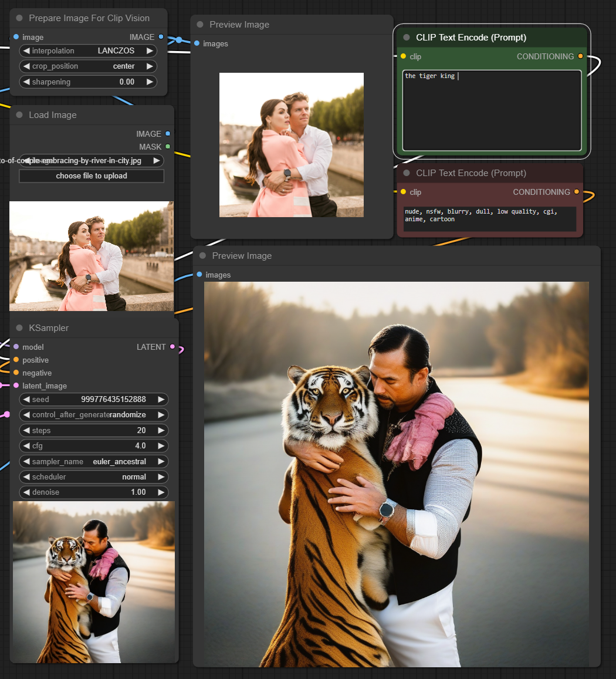Collapse the KSampler node using its title dot
Screen dimensions: 616x679
point(19,327)
